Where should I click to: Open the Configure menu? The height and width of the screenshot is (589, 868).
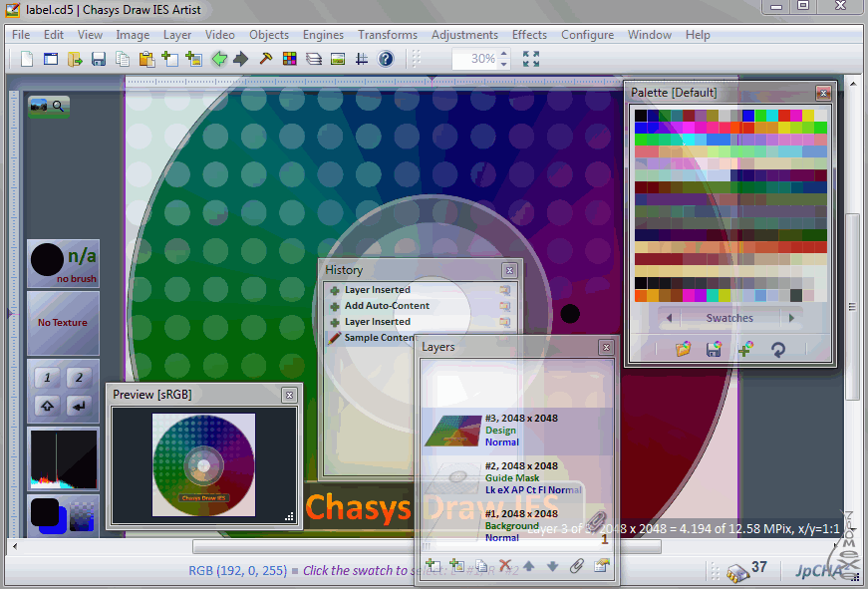tap(587, 34)
